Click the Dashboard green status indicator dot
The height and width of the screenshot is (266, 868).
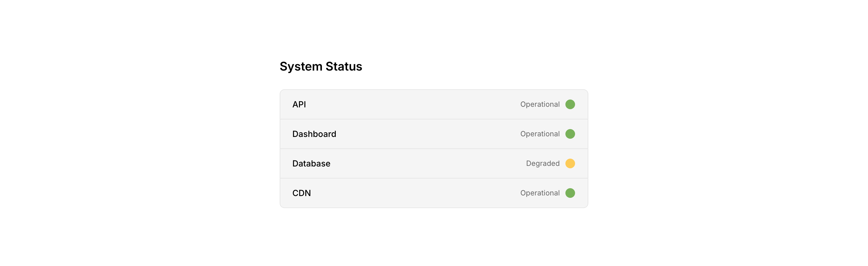(x=570, y=134)
